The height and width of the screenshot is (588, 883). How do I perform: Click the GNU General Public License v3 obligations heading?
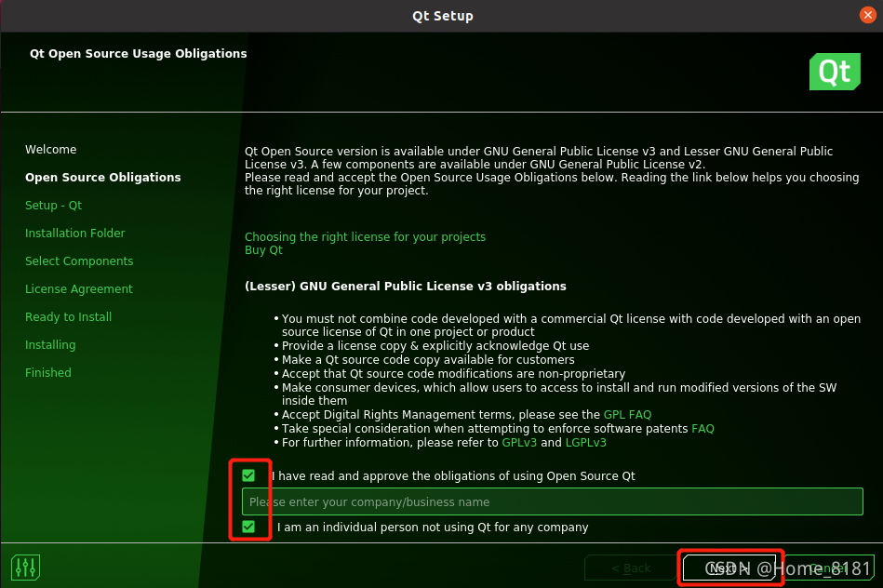[x=406, y=287]
